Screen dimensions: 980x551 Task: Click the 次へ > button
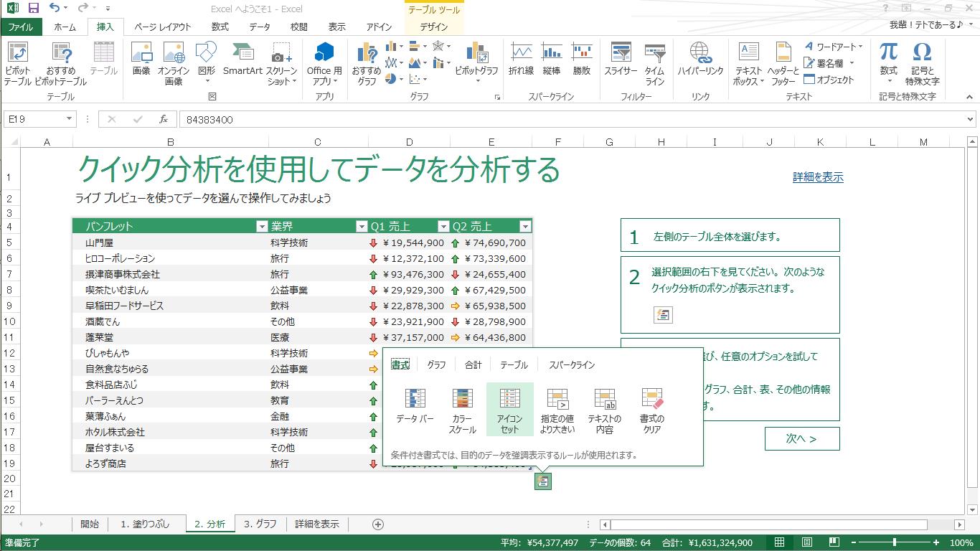click(801, 439)
